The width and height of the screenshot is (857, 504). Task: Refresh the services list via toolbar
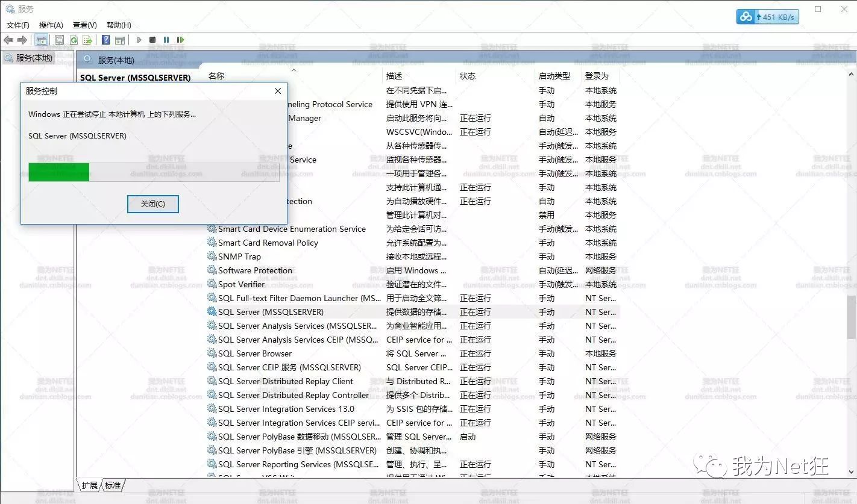74,40
